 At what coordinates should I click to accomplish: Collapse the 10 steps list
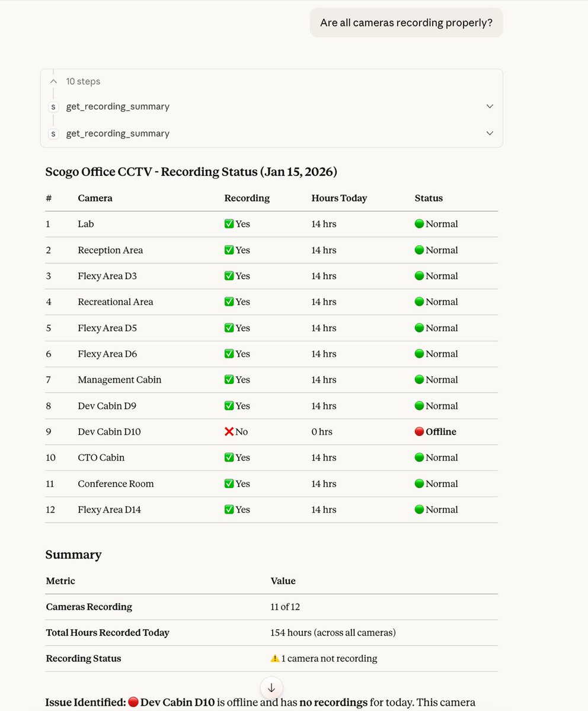(x=53, y=81)
